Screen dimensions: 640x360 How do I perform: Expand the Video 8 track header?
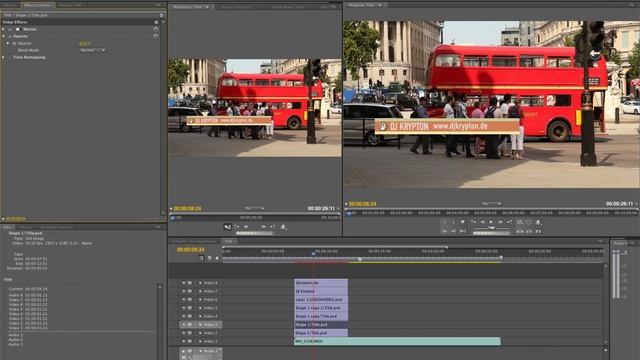200,282
